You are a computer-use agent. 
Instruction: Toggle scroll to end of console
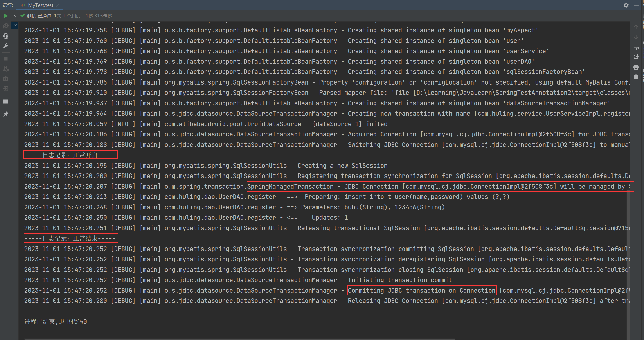coord(636,57)
